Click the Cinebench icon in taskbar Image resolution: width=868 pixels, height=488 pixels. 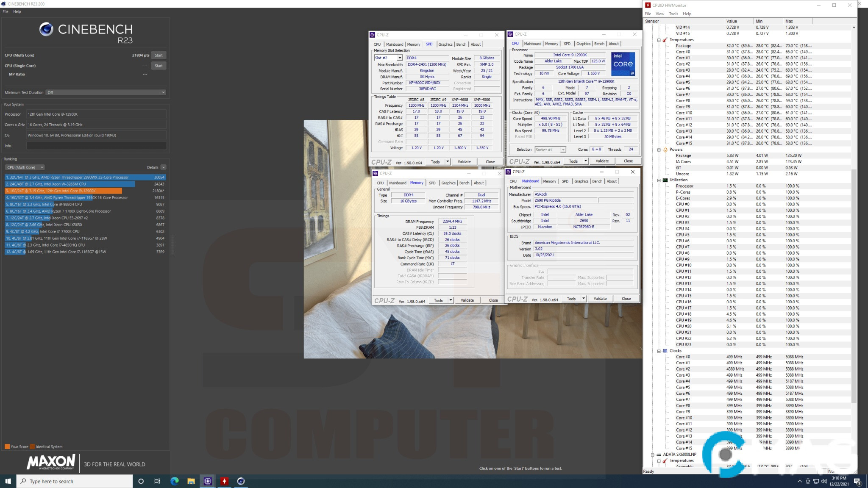pos(241,481)
